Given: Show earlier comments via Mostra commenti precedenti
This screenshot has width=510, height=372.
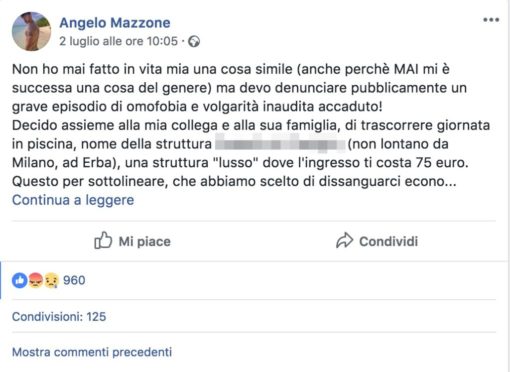Looking at the screenshot, I should coord(92,352).
